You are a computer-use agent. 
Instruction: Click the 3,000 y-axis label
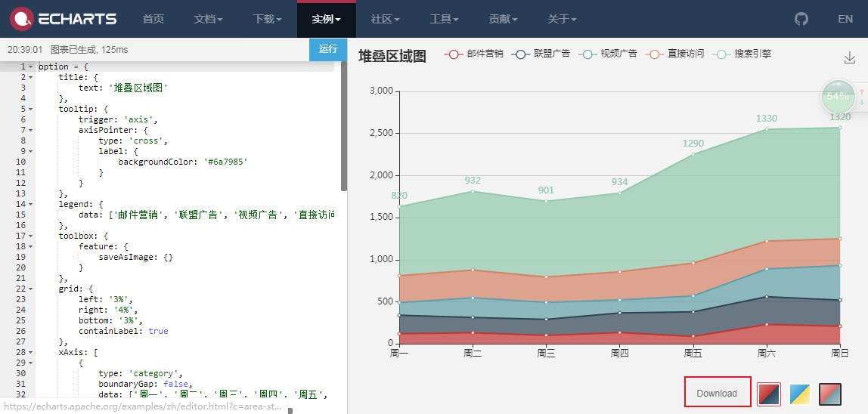point(381,91)
